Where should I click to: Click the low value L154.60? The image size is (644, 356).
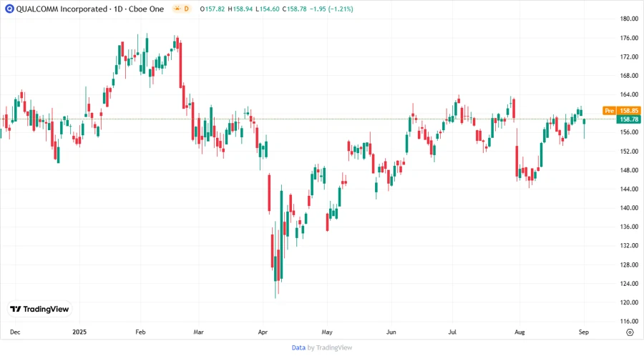[x=268, y=9]
